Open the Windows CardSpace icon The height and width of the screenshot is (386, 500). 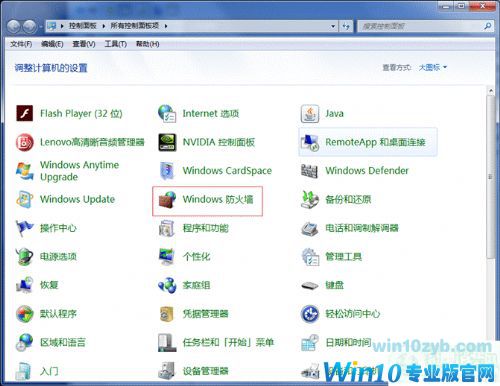click(x=167, y=171)
